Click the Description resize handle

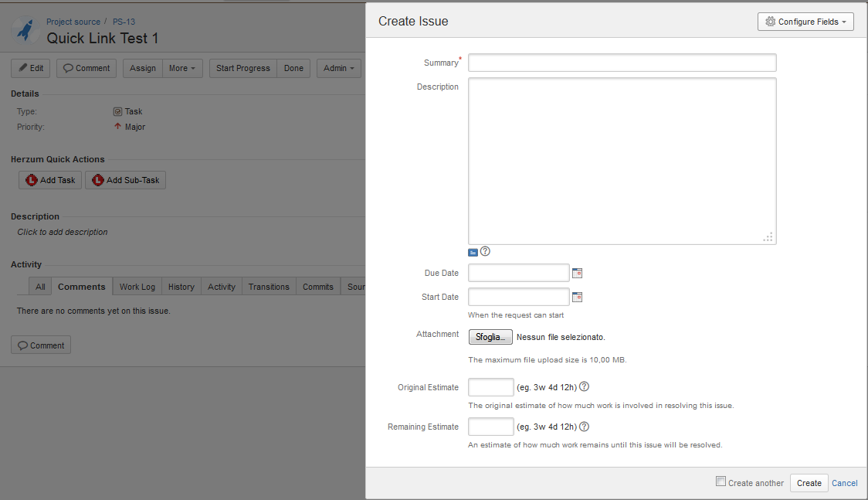[x=768, y=237]
